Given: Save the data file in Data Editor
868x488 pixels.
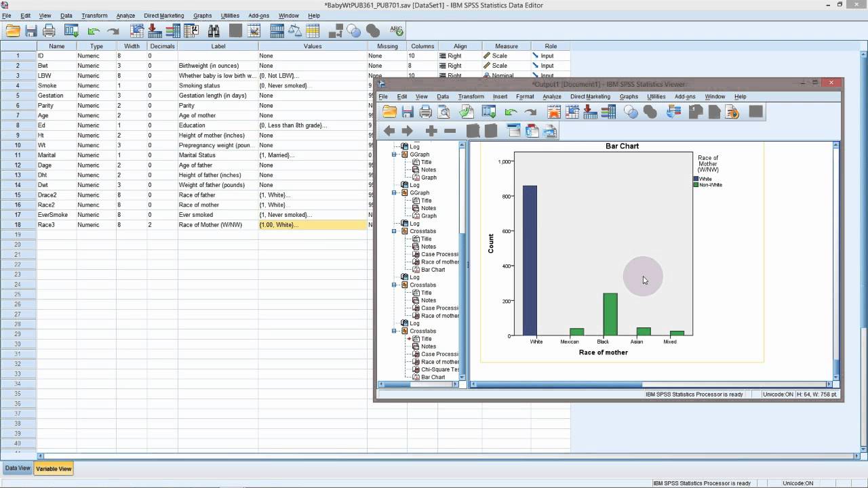Looking at the screenshot, I should [x=31, y=30].
